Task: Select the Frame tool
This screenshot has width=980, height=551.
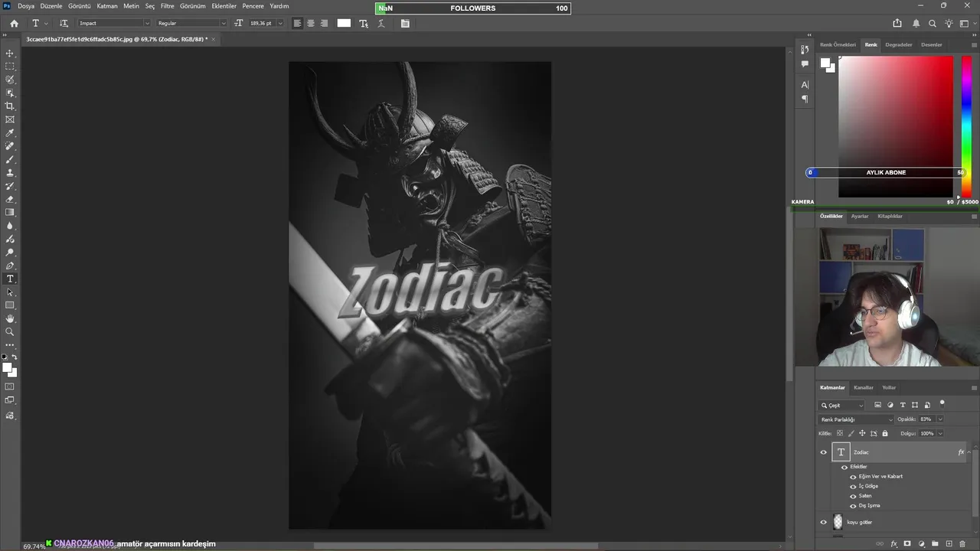Action: click(10, 119)
